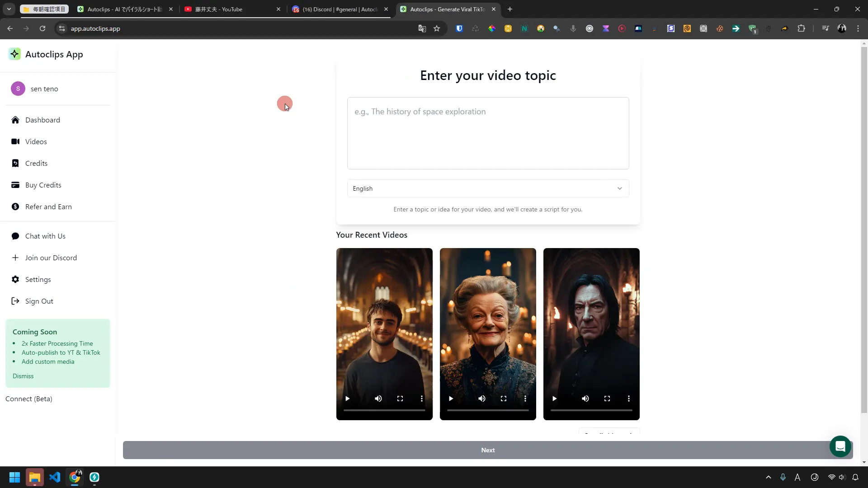This screenshot has width=868, height=488.
Task: Click the Next button to proceed
Action: point(488,450)
